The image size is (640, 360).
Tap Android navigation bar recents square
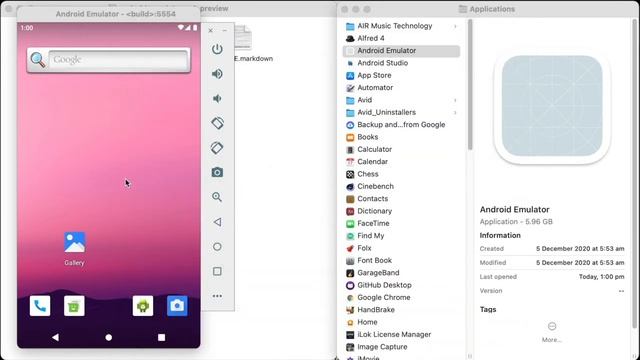(x=162, y=337)
